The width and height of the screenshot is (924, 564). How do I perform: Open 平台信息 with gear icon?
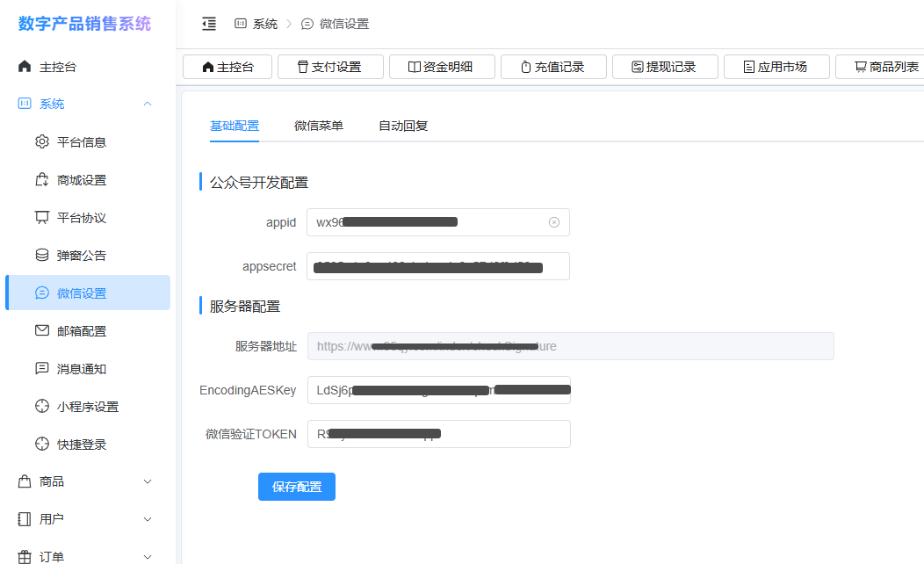pos(81,142)
